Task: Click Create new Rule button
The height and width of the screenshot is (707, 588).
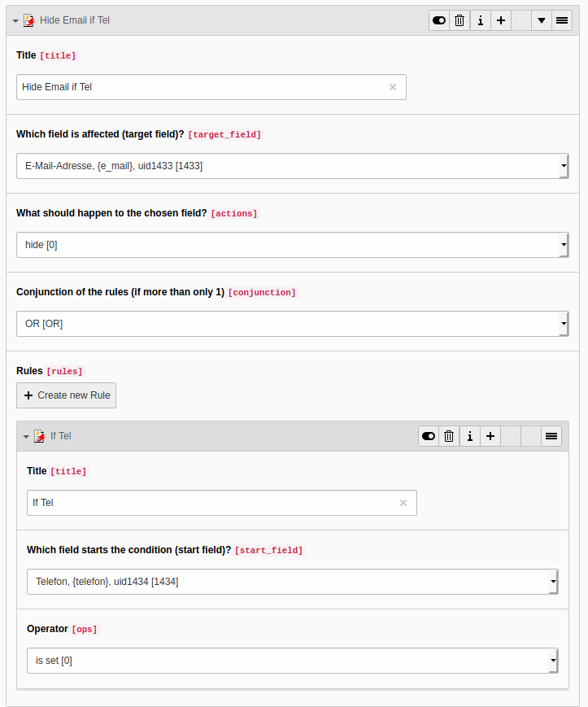Action: coord(66,395)
